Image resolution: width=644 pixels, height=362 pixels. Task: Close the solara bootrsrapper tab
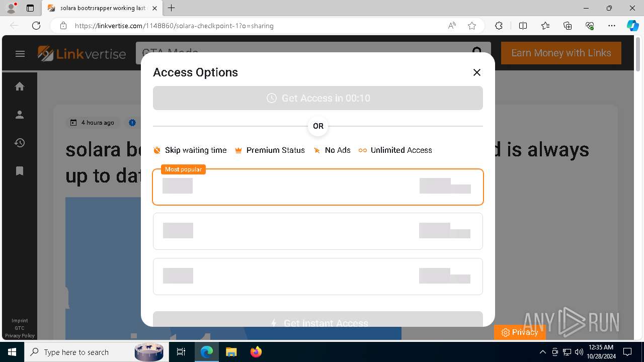click(154, 8)
